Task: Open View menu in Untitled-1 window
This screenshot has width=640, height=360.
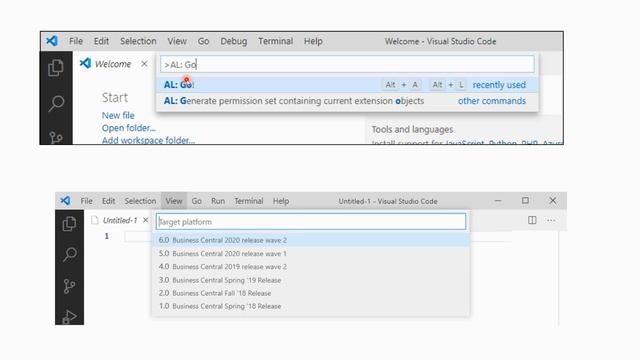Action: (173, 201)
